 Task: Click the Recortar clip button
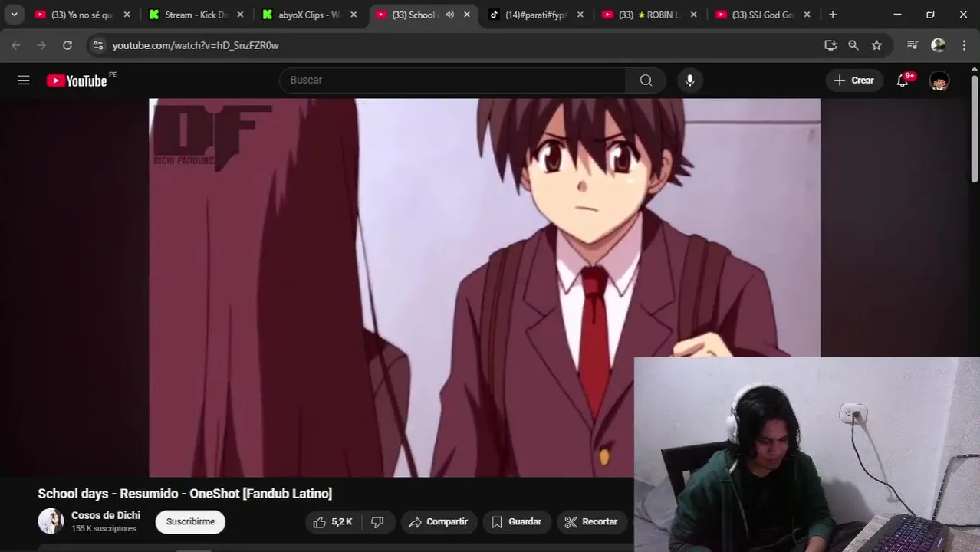click(591, 521)
